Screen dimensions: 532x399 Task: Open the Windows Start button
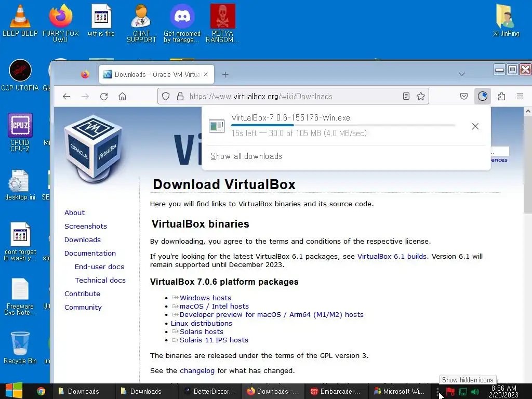(14, 391)
